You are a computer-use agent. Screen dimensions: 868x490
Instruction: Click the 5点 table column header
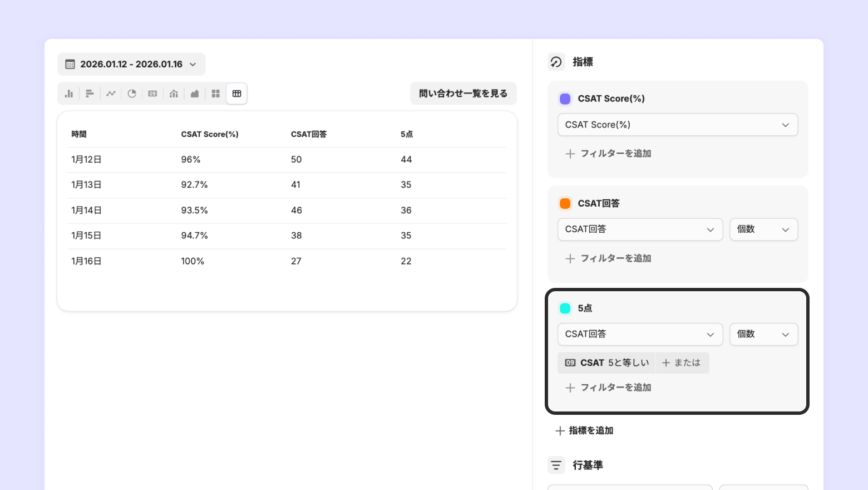pyautogui.click(x=407, y=134)
